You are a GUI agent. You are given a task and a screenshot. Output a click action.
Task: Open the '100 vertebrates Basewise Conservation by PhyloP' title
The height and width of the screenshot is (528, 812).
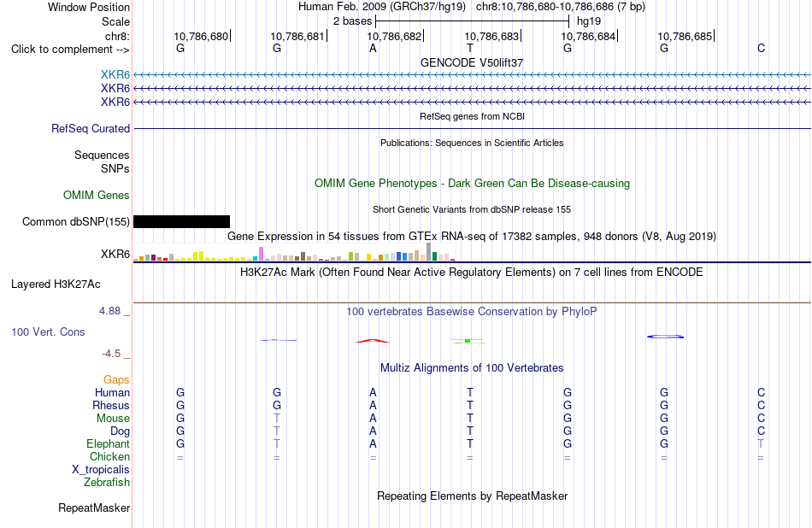pyautogui.click(x=472, y=312)
